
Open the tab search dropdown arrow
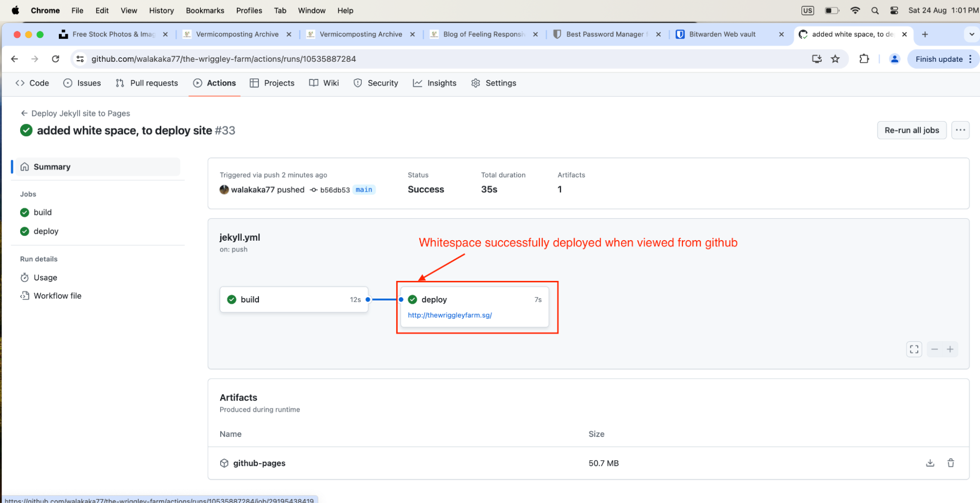coord(972,34)
